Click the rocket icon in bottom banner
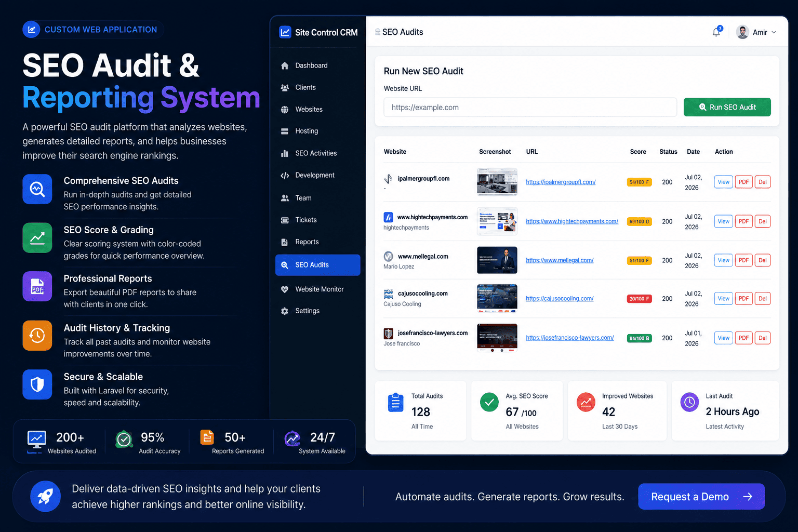This screenshot has height=532, width=798. (x=46, y=496)
